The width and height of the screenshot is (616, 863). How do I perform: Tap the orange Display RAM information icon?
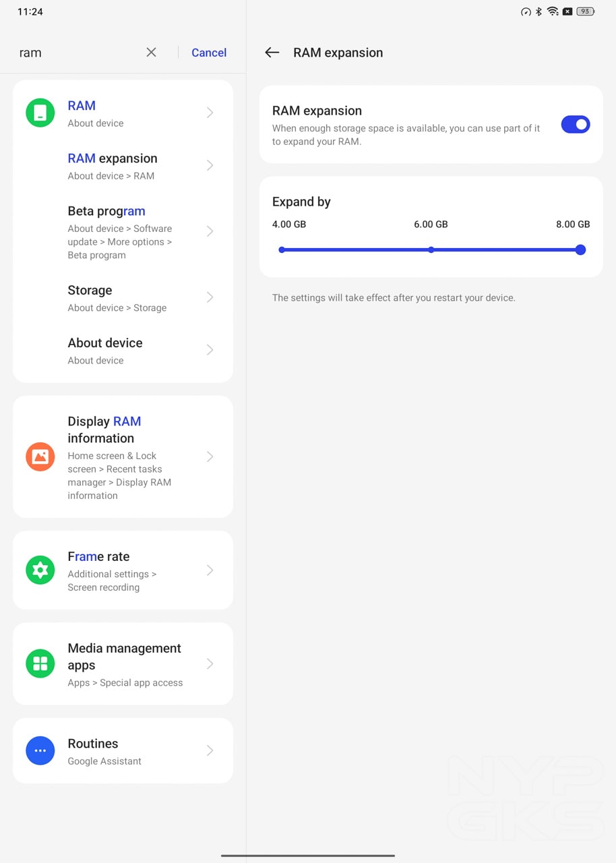click(x=40, y=456)
